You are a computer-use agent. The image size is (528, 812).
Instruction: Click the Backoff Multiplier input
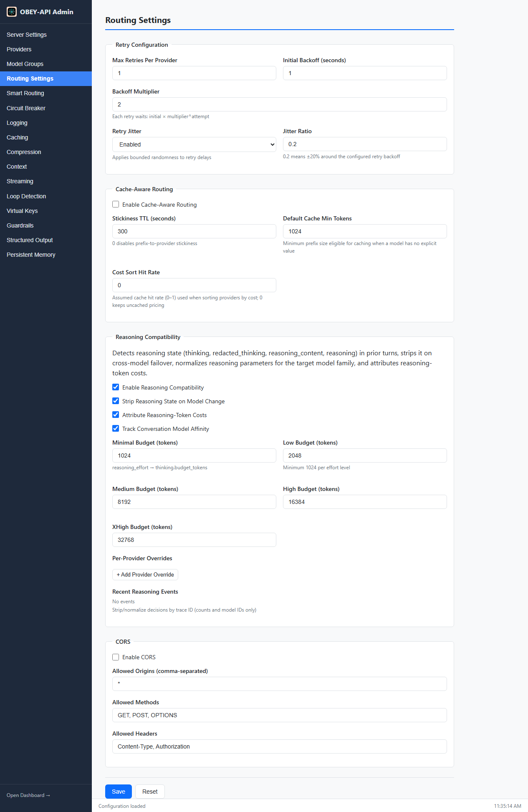280,104
